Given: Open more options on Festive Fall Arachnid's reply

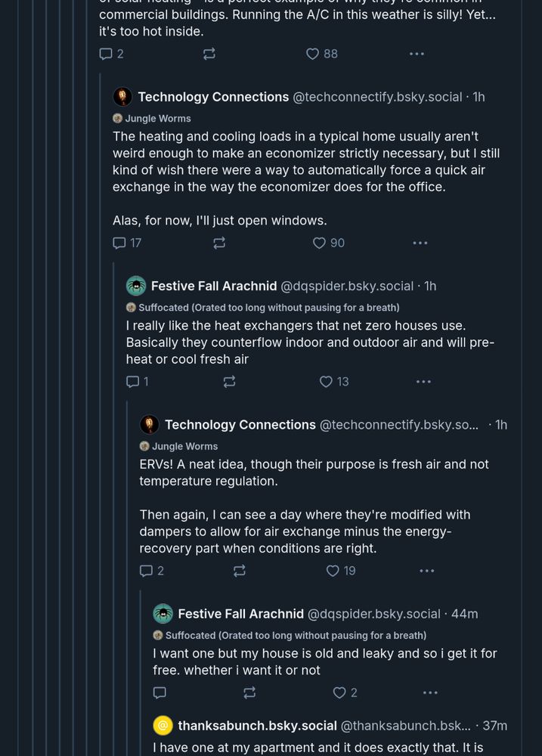Looking at the screenshot, I should point(423,382).
